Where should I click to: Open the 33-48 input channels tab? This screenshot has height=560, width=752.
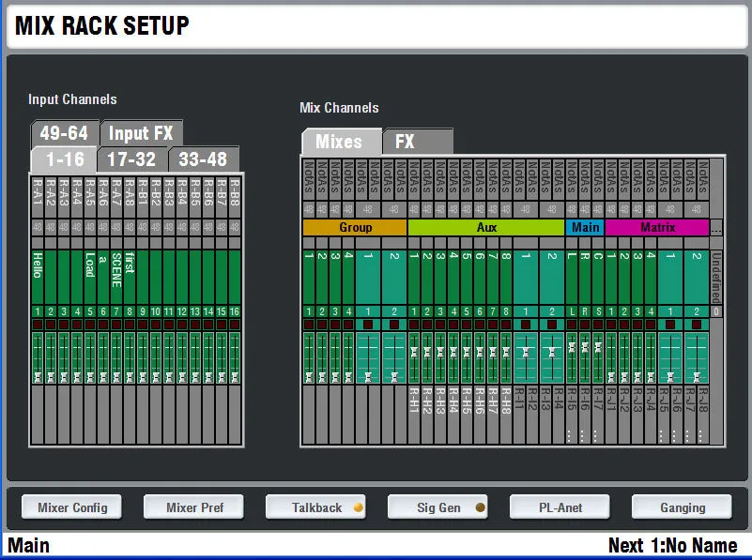pyautogui.click(x=204, y=159)
